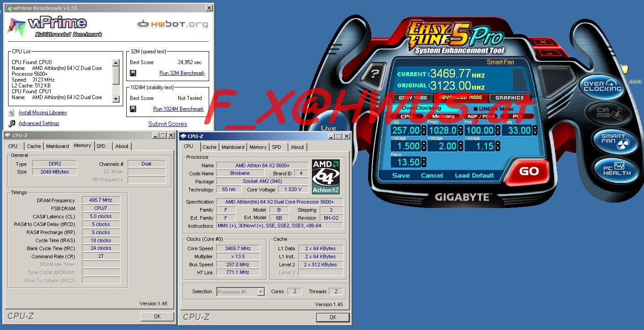Click the AMD 64 Athlon X2 logo
This screenshot has width=644, height=330.
click(326, 177)
